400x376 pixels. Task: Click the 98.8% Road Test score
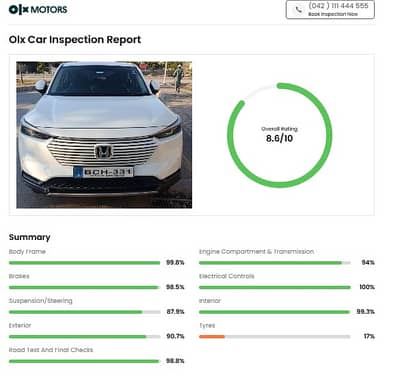click(175, 361)
